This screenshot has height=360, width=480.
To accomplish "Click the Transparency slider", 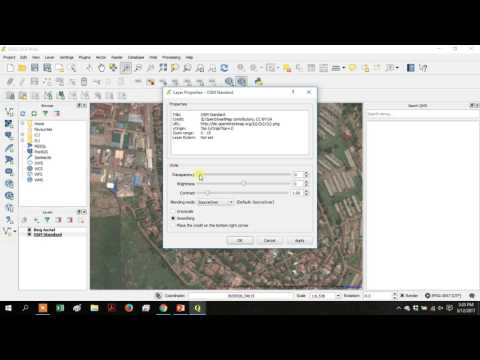I will (x=244, y=174).
